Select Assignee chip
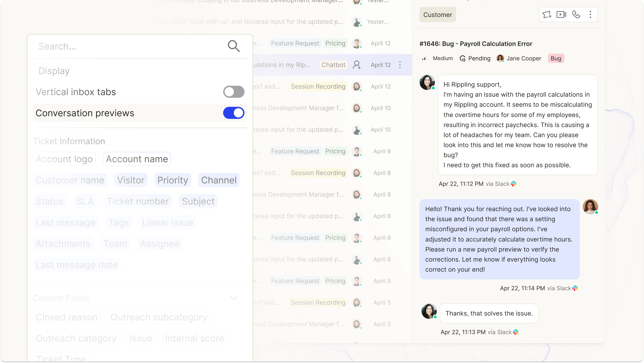This screenshot has width=644, height=363. (x=160, y=244)
